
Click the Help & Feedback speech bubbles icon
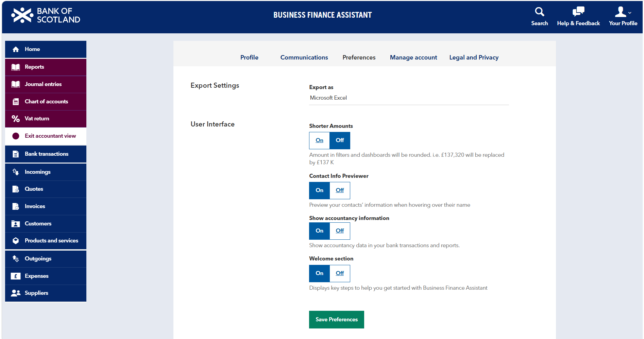point(578,12)
